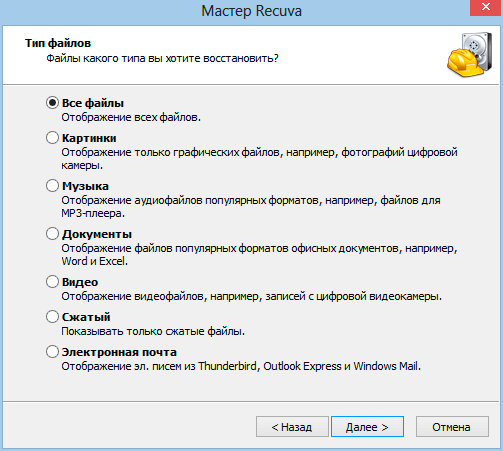Click the "Видео" label text
The width and height of the screenshot is (503, 451).
[x=80, y=282]
